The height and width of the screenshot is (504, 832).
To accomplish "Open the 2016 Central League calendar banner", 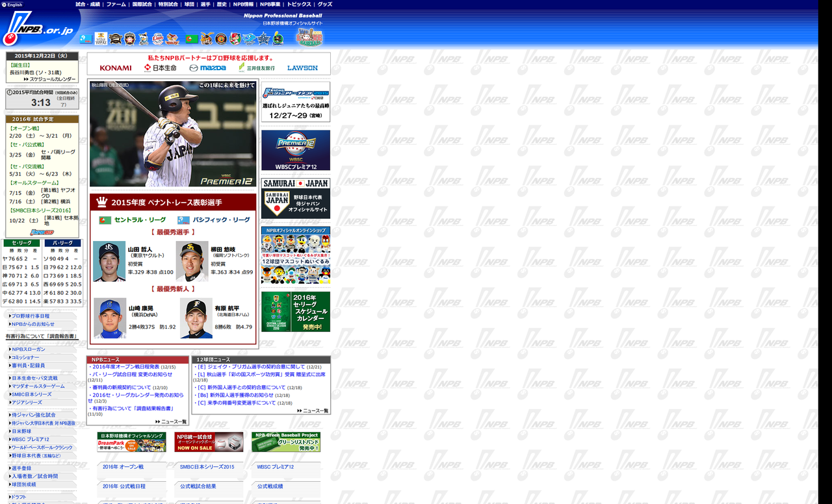I will pyautogui.click(x=296, y=311).
